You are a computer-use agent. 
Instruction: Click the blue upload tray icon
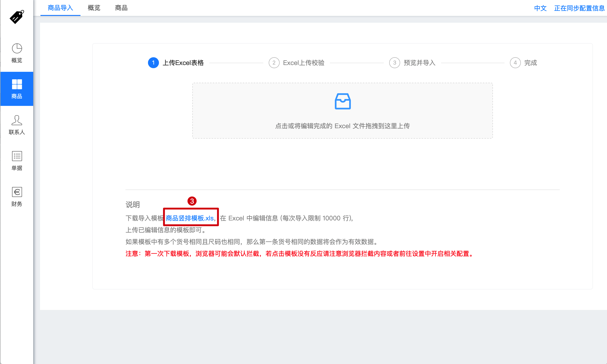(343, 101)
